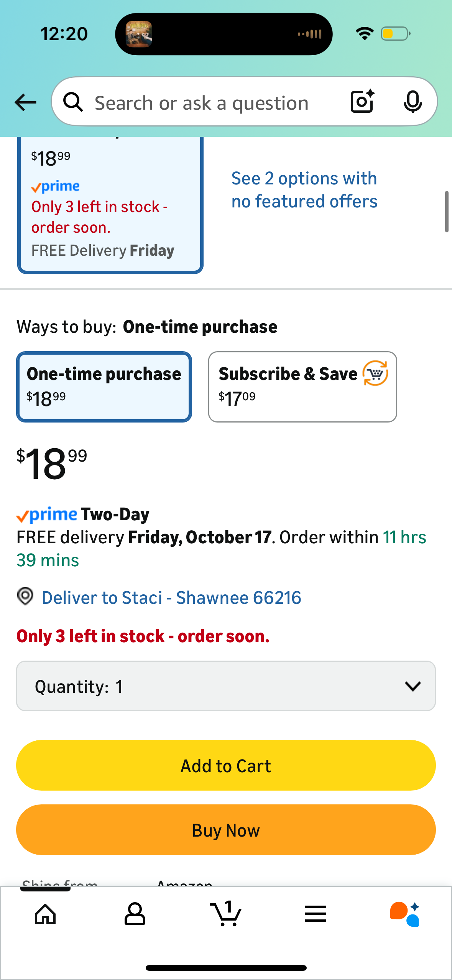Tap the back arrow icon
This screenshot has width=452, height=980.
tap(25, 102)
